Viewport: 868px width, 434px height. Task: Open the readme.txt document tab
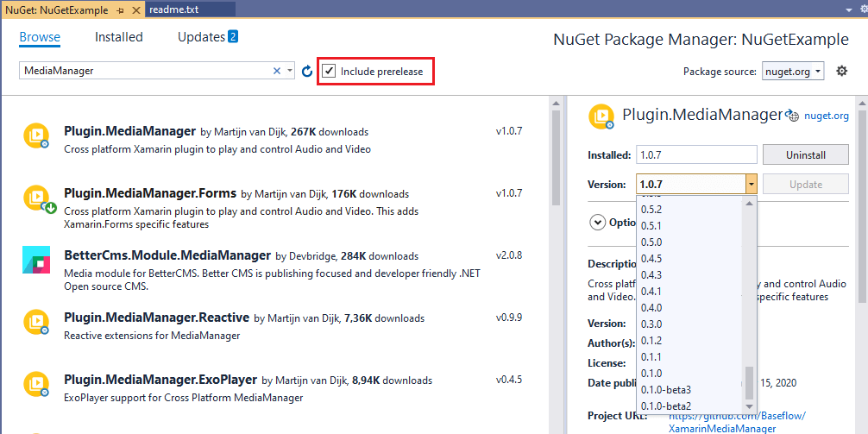[x=191, y=9]
